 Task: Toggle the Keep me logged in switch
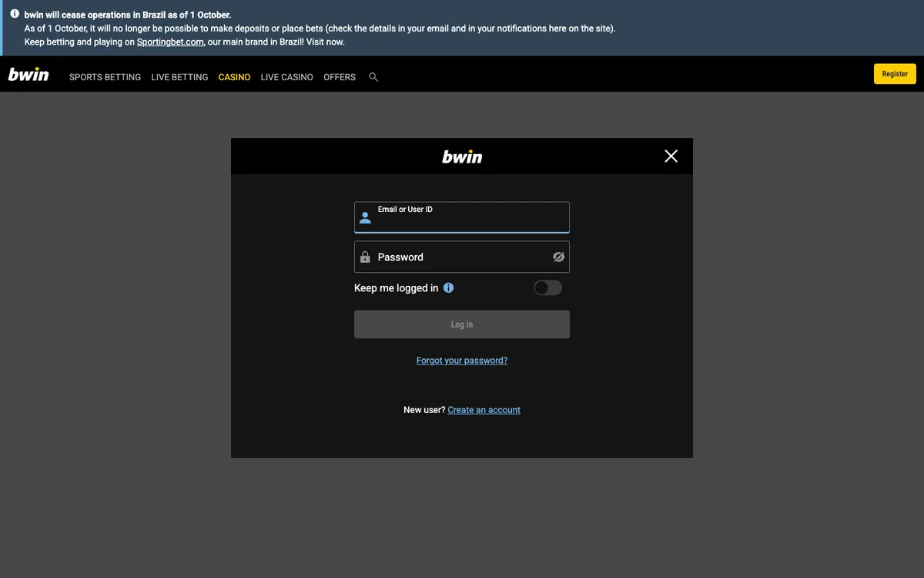tap(548, 287)
